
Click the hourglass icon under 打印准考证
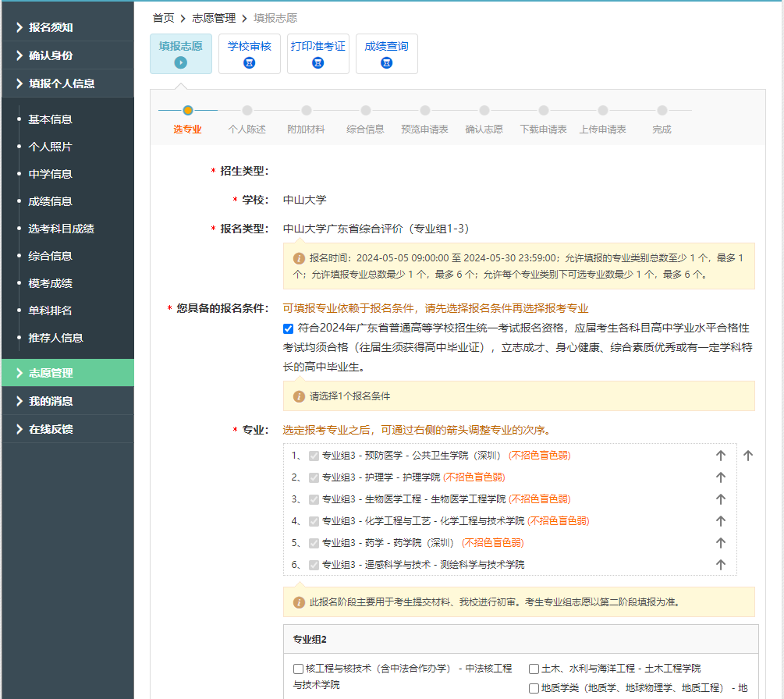coord(318,62)
